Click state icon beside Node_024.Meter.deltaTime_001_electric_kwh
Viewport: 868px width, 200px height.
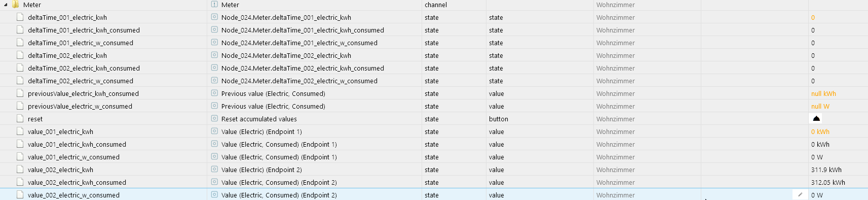(x=214, y=17)
